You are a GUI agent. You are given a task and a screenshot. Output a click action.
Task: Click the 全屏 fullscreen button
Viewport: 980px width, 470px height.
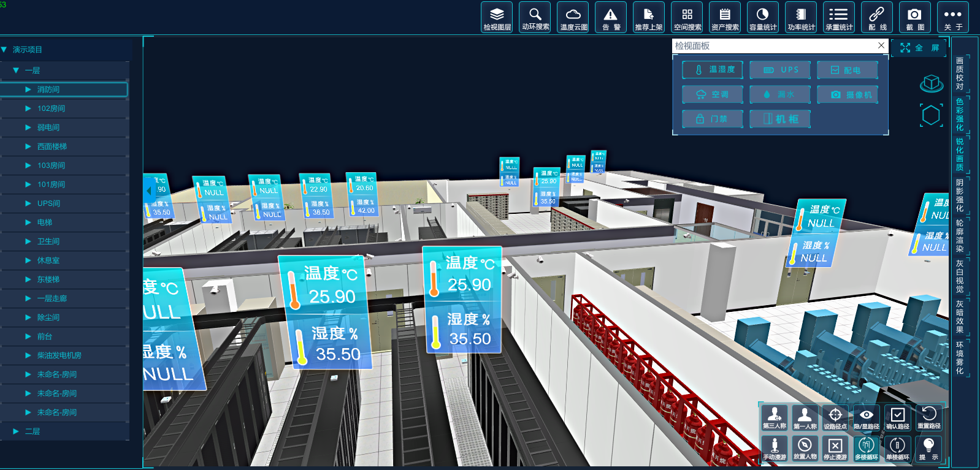coord(919,48)
